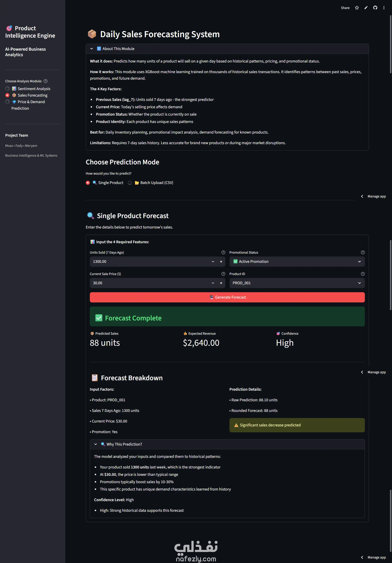Click help icon for Product ID
This screenshot has width=392, height=563.
363,274
